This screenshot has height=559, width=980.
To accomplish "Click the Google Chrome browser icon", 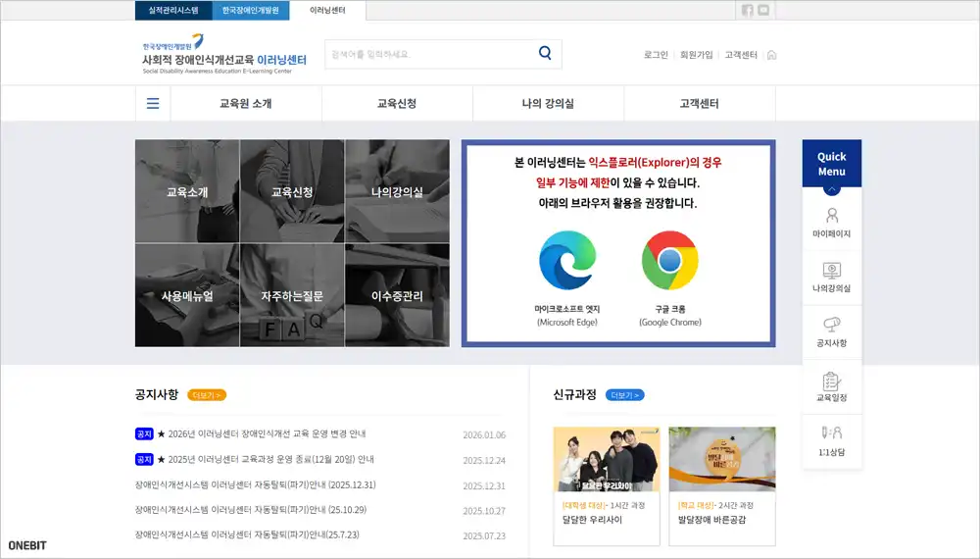I will click(670, 260).
